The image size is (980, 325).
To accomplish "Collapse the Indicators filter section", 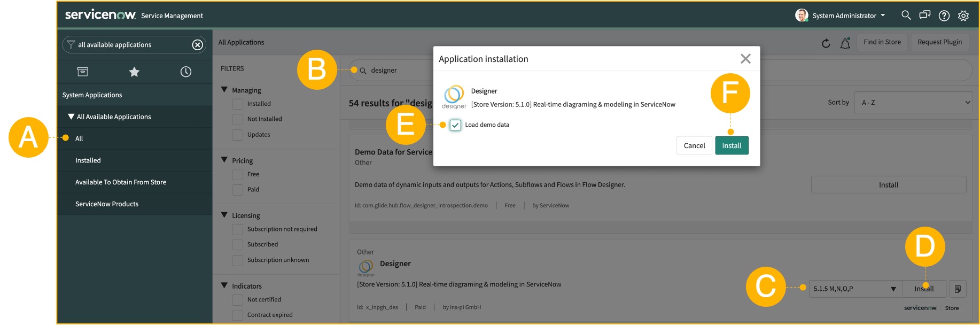I will coord(224,285).
